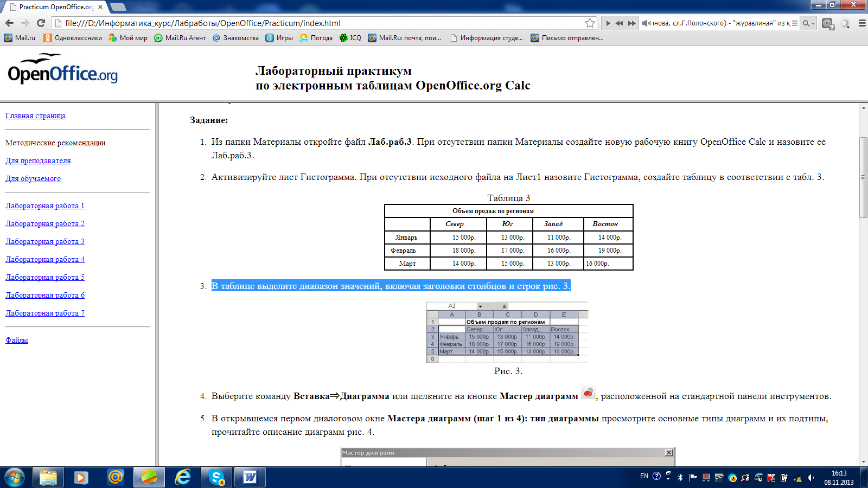Viewport: 868px width, 488px height.
Task: Click the EN language indicator in tray
Action: pos(644,476)
